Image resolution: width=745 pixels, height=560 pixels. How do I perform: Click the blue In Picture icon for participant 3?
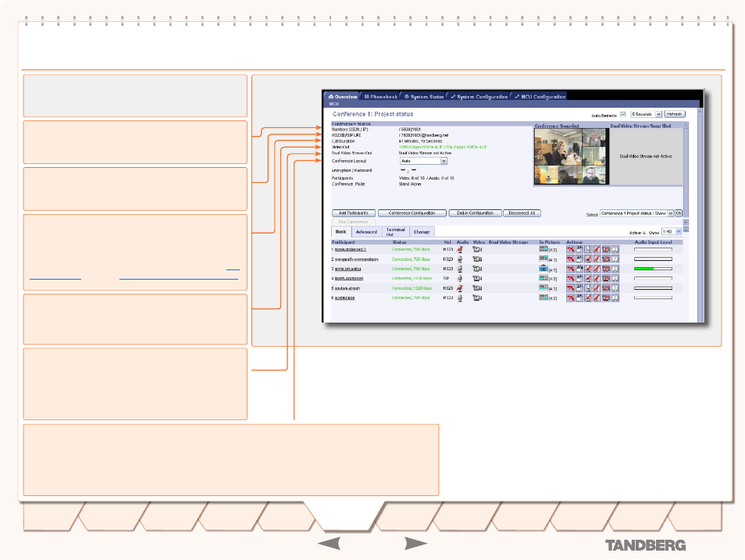pos(544,268)
